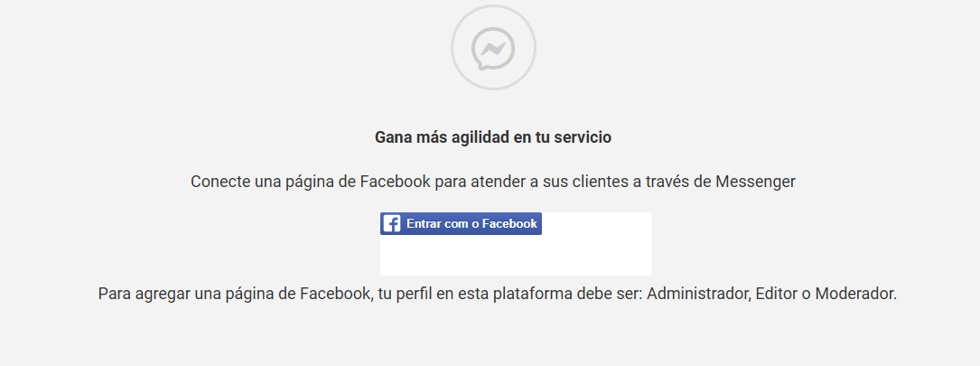Viewport: 980px width, 366px height.
Task: Click the word "Administrador" in the note
Action: pyautogui.click(x=699, y=294)
